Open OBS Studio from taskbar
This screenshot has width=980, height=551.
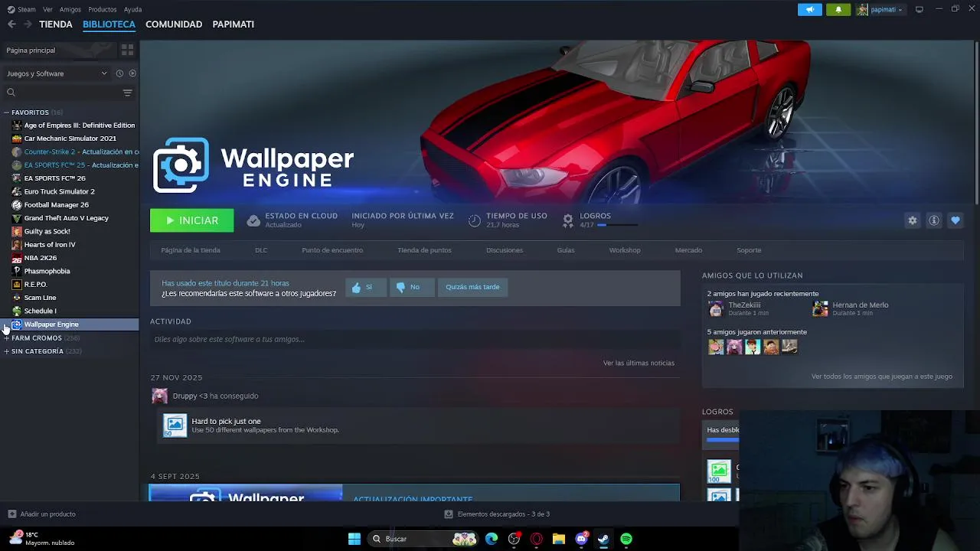pyautogui.click(x=514, y=539)
